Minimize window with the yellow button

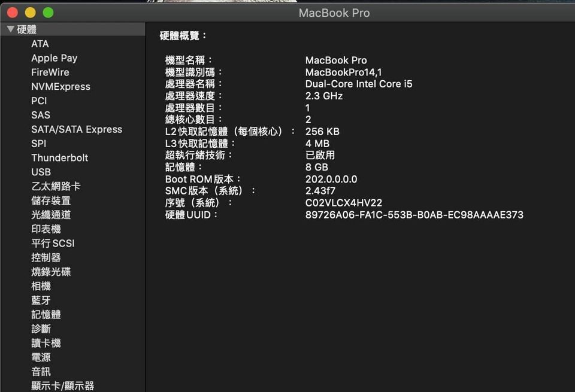[30, 13]
